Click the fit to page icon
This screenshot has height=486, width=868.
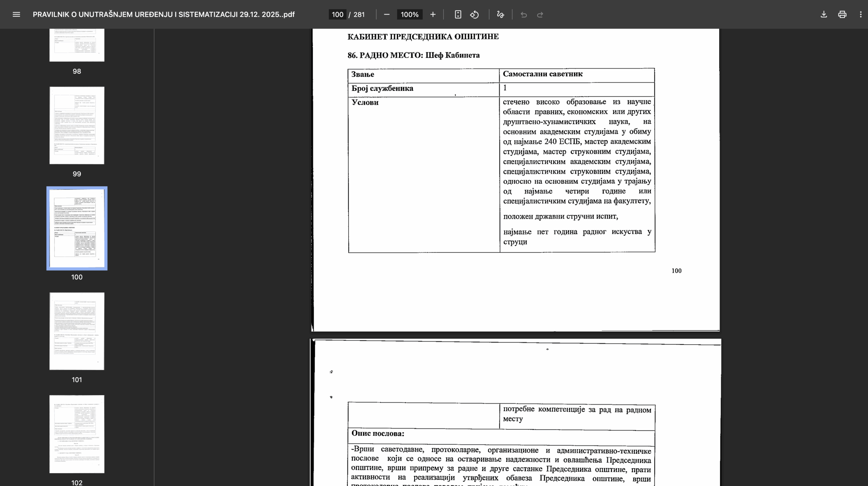point(458,15)
